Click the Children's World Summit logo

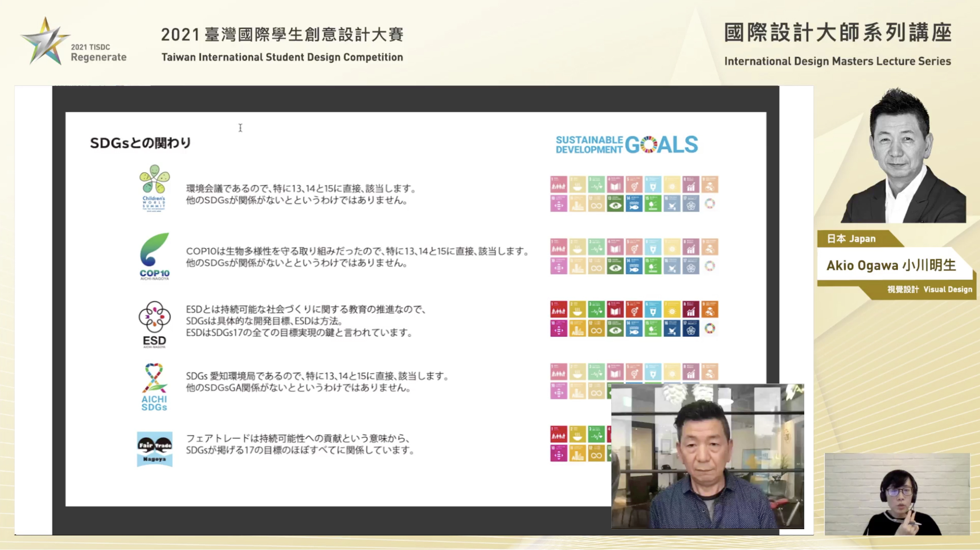click(x=154, y=188)
